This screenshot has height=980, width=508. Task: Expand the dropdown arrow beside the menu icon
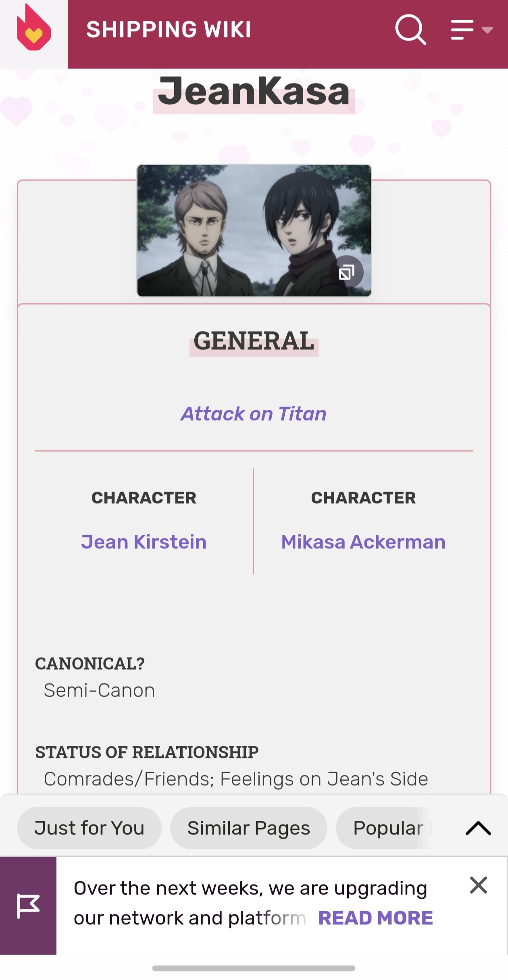(x=487, y=30)
